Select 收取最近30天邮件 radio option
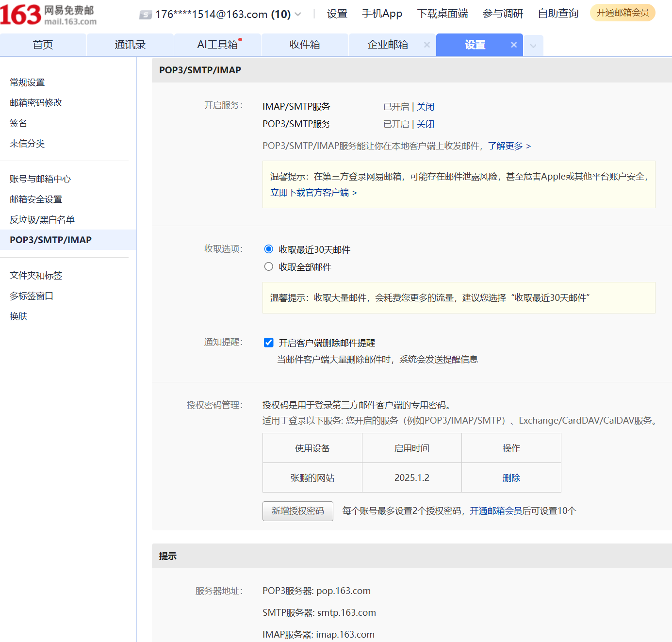This screenshot has height=642, width=672. [x=269, y=249]
